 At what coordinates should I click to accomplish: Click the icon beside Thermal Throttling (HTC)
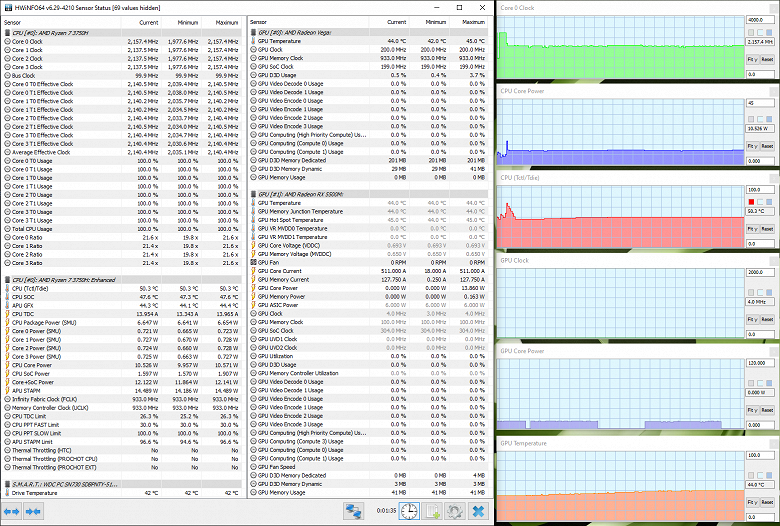[x=7, y=450]
